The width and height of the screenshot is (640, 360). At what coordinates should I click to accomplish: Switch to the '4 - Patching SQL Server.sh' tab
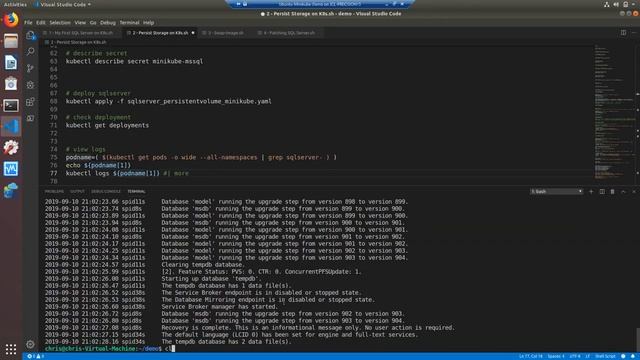pos(289,33)
